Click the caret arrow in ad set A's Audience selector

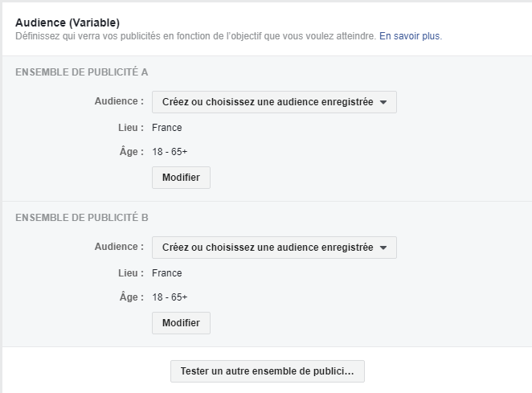point(383,103)
